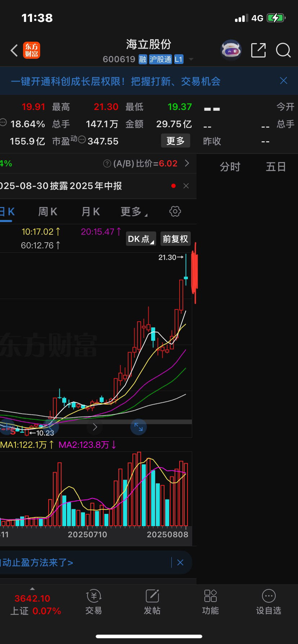
Task: Tap the fullscreen expand chart icon
Action: tap(139, 427)
